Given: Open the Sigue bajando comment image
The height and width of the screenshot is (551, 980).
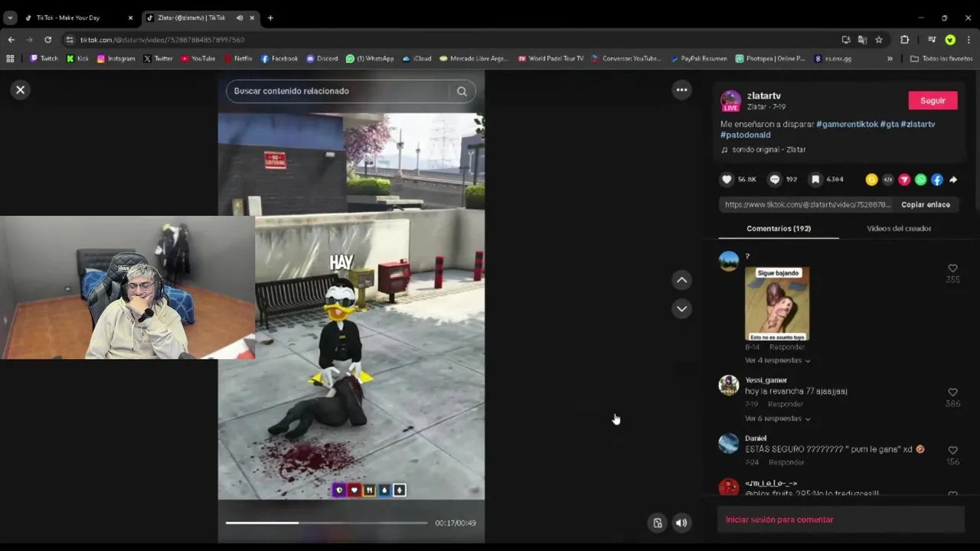Looking at the screenshot, I should point(777,304).
